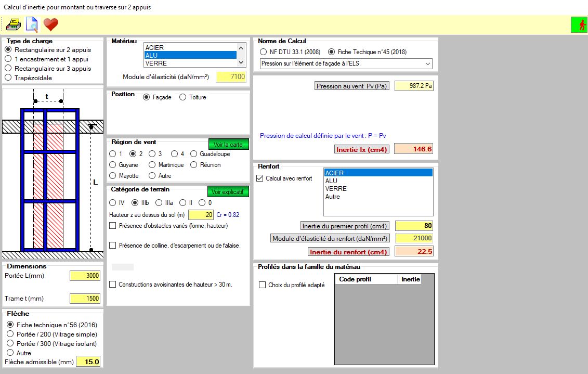The image size is (588, 374).
Task: Select the Trapézoïdale load type
Action: (8, 78)
